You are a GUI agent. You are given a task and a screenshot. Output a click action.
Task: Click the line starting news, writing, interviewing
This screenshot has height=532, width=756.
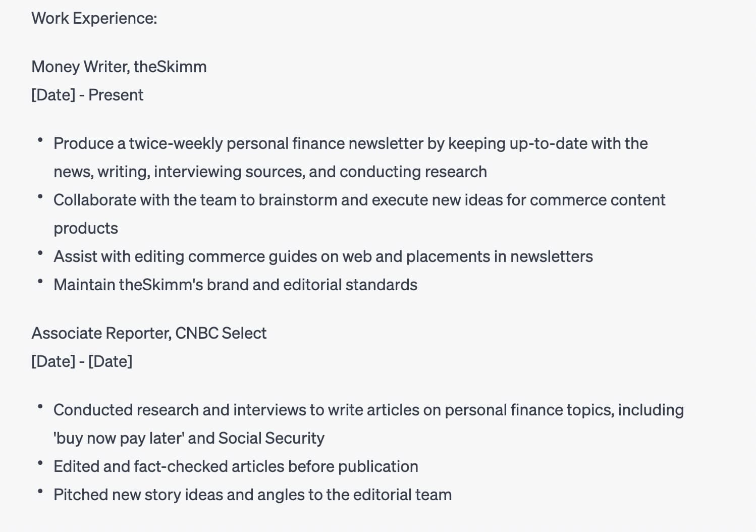(x=270, y=172)
